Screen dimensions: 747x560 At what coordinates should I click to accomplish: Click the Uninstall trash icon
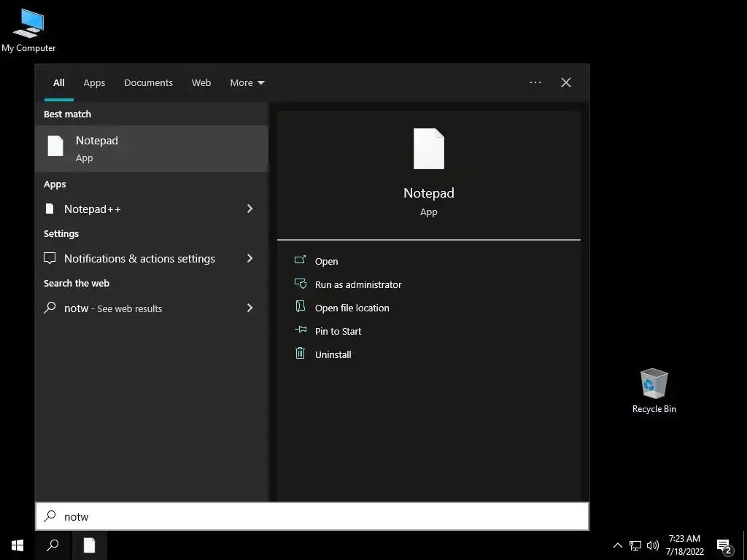click(300, 353)
